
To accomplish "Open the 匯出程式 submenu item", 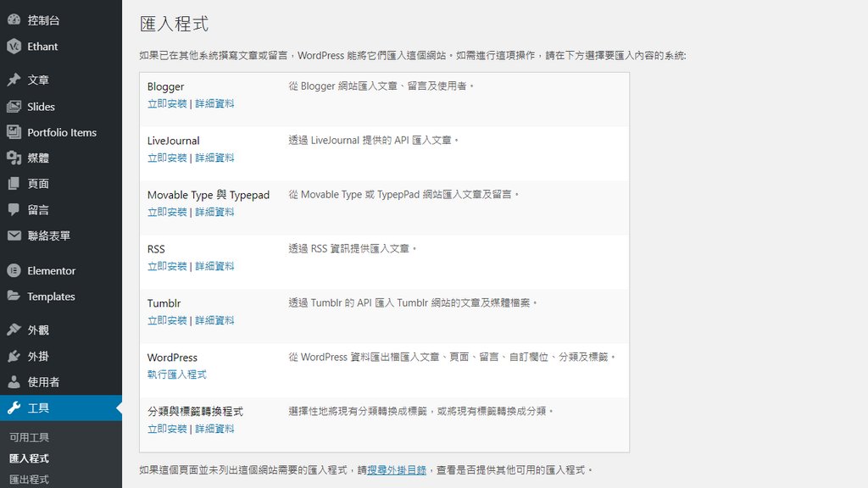I will (28, 480).
